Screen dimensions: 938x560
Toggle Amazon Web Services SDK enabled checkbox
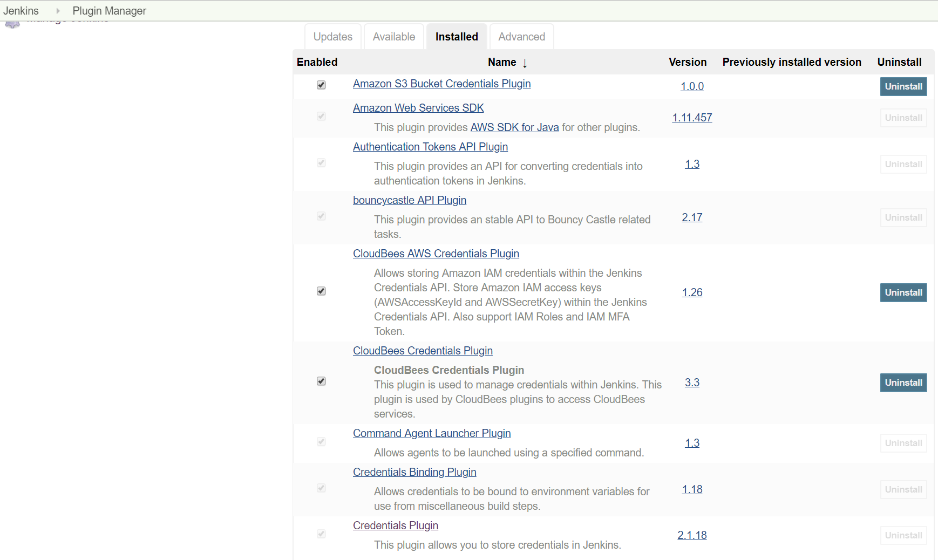tap(321, 116)
